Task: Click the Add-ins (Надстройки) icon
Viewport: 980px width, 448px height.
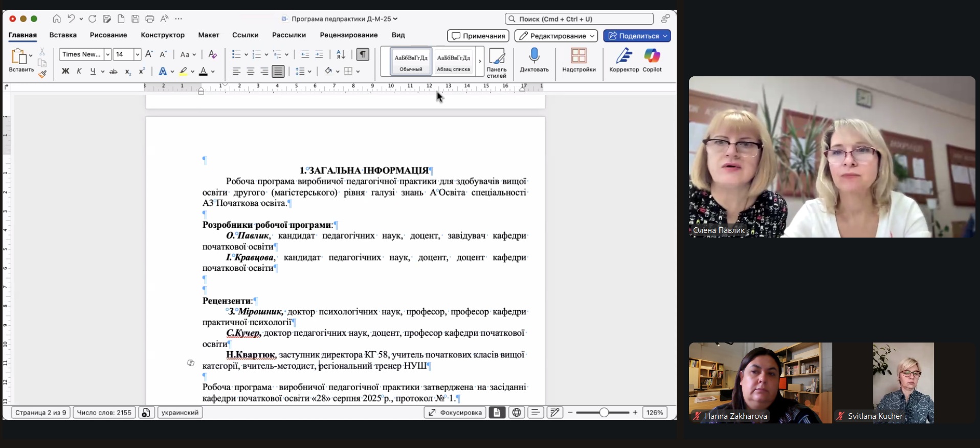Action: coord(578,55)
